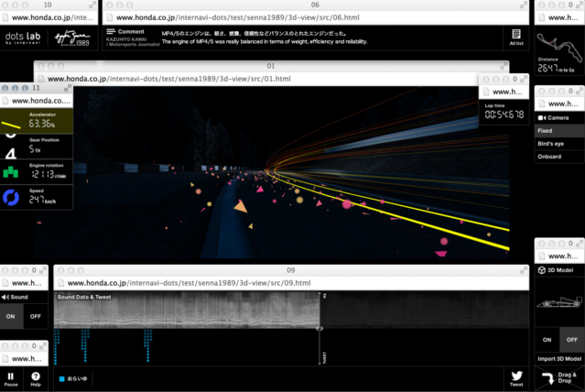Screen dimensions: 585x392
Task: Click the green engine rotation icon
Action: click(x=11, y=172)
